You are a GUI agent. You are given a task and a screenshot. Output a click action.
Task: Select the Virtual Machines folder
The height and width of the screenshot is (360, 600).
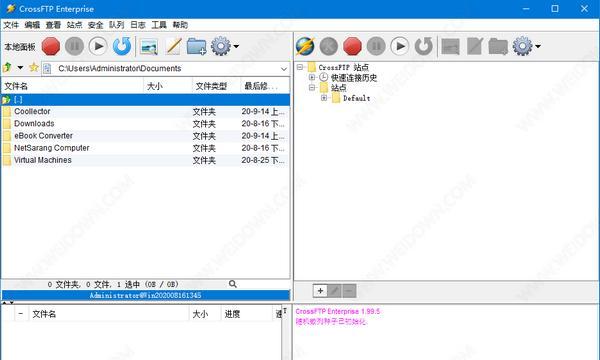point(145,160)
